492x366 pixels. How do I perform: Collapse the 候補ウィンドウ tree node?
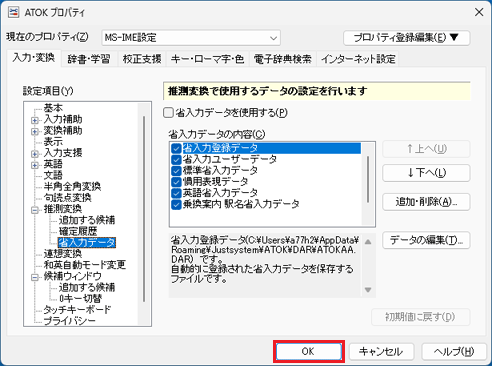[35, 277]
